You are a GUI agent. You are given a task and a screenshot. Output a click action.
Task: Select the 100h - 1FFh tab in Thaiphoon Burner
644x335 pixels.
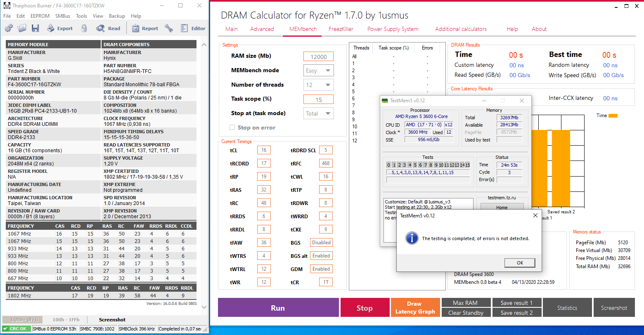pyautogui.click(x=66, y=320)
